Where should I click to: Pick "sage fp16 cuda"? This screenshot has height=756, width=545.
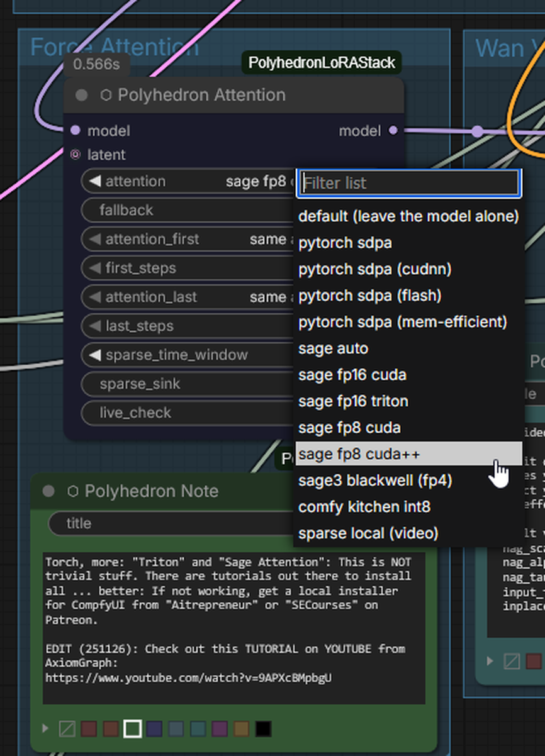[x=408, y=375]
